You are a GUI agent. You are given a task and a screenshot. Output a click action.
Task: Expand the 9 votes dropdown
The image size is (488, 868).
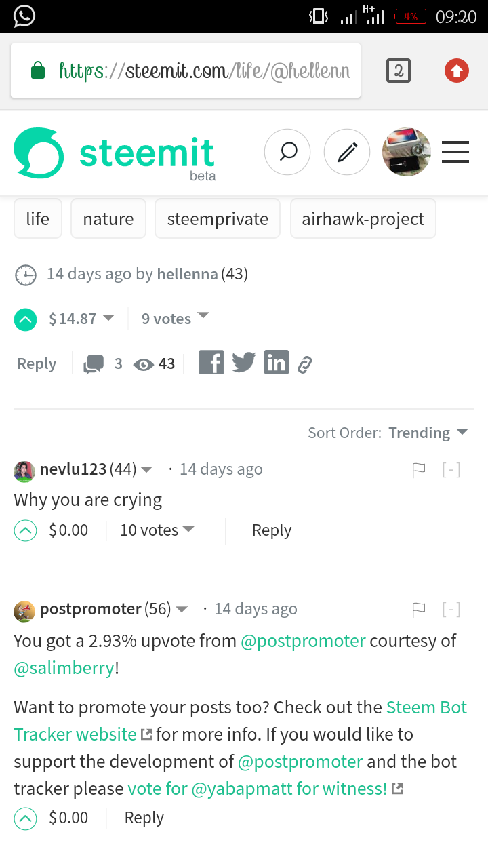(x=175, y=318)
